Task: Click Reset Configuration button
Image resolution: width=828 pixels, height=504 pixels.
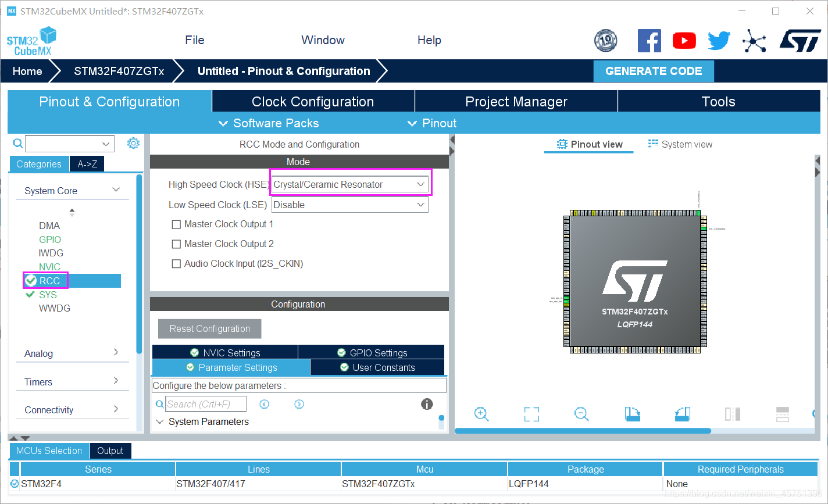Action: click(210, 328)
